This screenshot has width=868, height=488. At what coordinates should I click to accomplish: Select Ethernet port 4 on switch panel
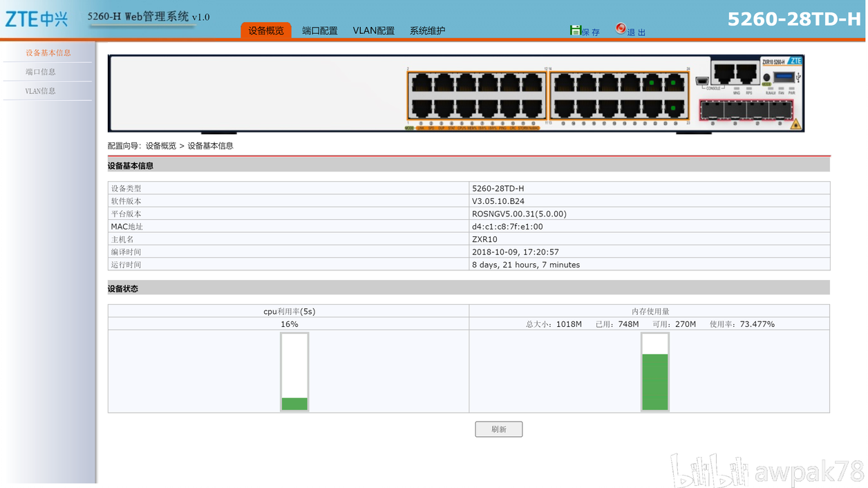point(444,83)
